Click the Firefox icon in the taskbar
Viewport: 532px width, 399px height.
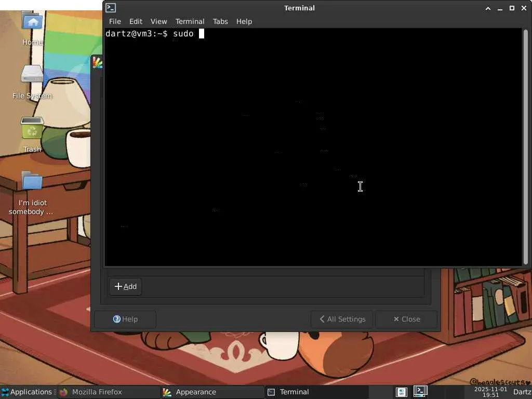point(63,392)
